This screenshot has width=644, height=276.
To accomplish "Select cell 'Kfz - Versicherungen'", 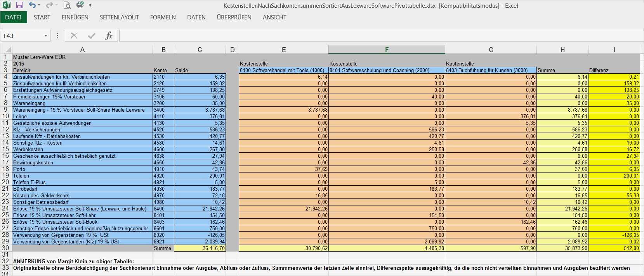I will (x=82, y=129).
